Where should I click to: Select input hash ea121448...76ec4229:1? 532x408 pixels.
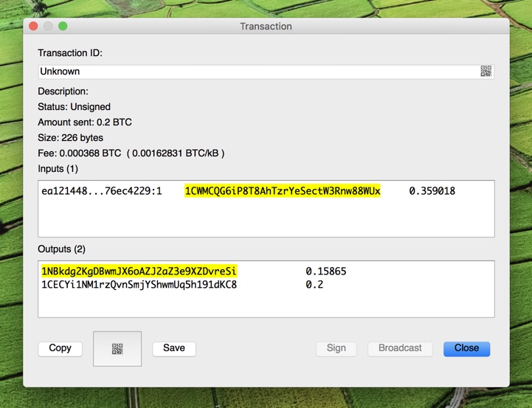[101, 191]
